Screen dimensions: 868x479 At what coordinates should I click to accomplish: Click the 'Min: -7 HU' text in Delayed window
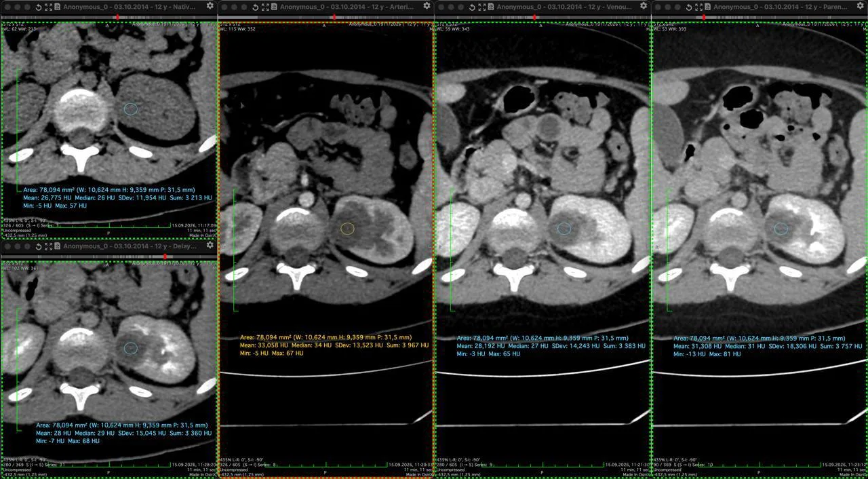coord(50,441)
